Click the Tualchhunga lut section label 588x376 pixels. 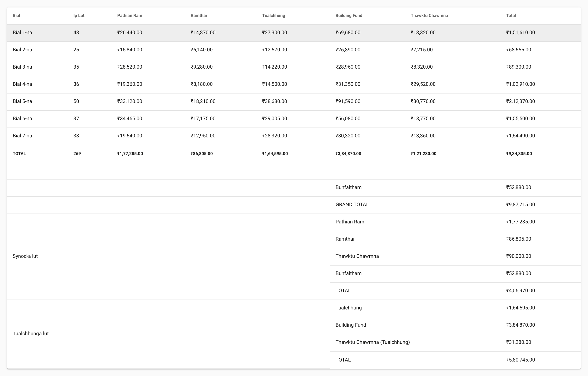pyautogui.click(x=31, y=333)
